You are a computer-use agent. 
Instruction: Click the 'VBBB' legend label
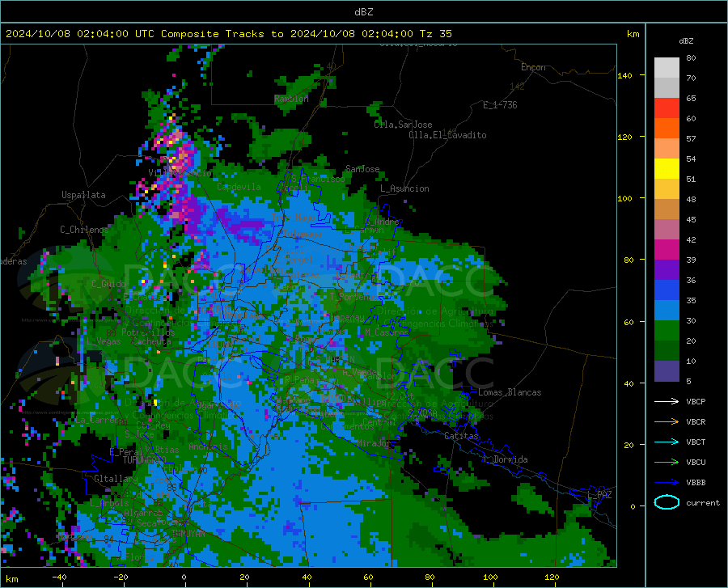coord(696,482)
